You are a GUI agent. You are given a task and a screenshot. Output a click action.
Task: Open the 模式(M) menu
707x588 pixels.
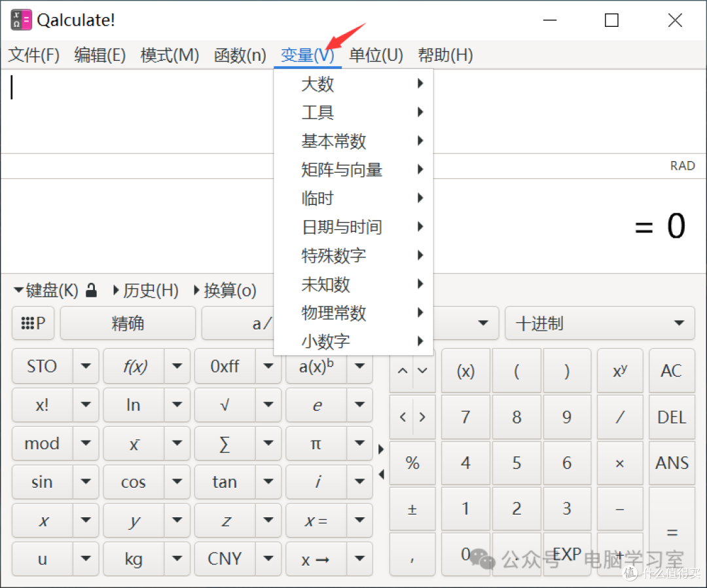[170, 55]
